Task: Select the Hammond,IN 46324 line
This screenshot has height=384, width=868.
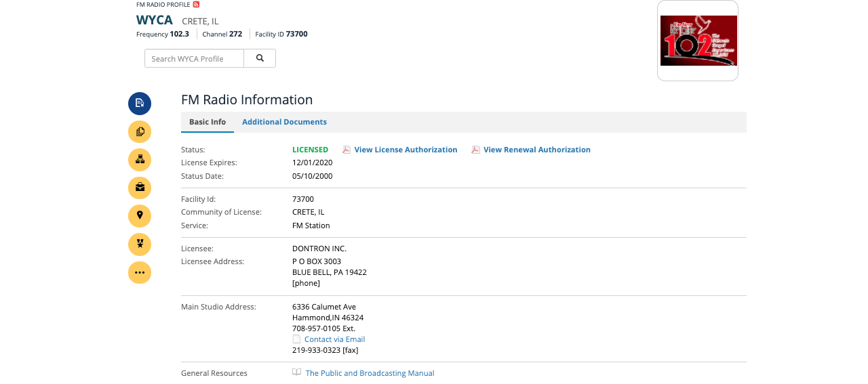Action: coord(328,318)
